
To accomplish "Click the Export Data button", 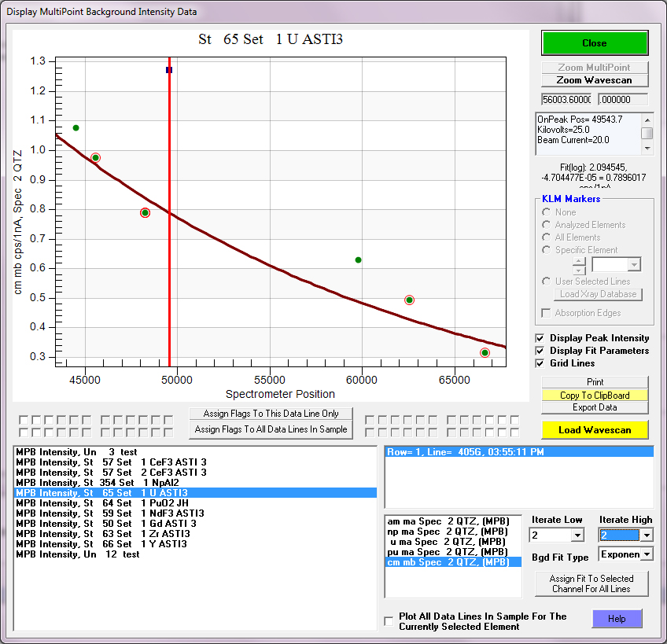I will [x=594, y=407].
